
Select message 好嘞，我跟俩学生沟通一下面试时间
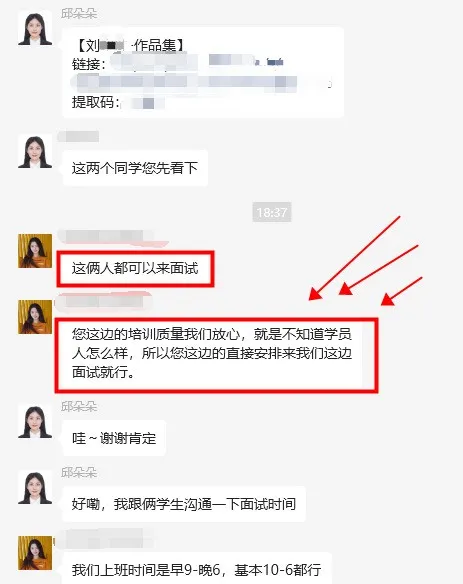(184, 504)
